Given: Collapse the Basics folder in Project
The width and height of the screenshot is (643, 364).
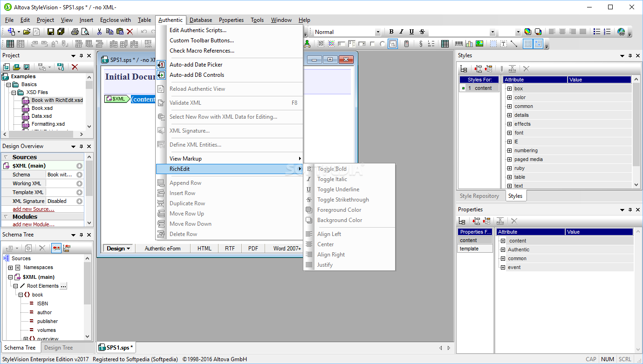Looking at the screenshot, I should [x=8, y=84].
